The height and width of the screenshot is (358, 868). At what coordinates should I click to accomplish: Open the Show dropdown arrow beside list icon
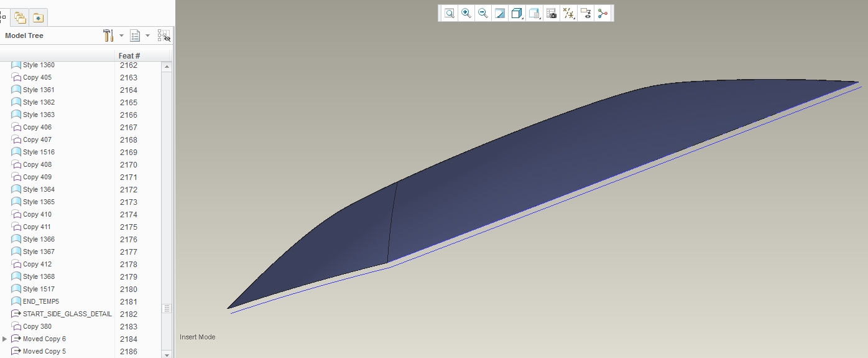[x=147, y=35]
